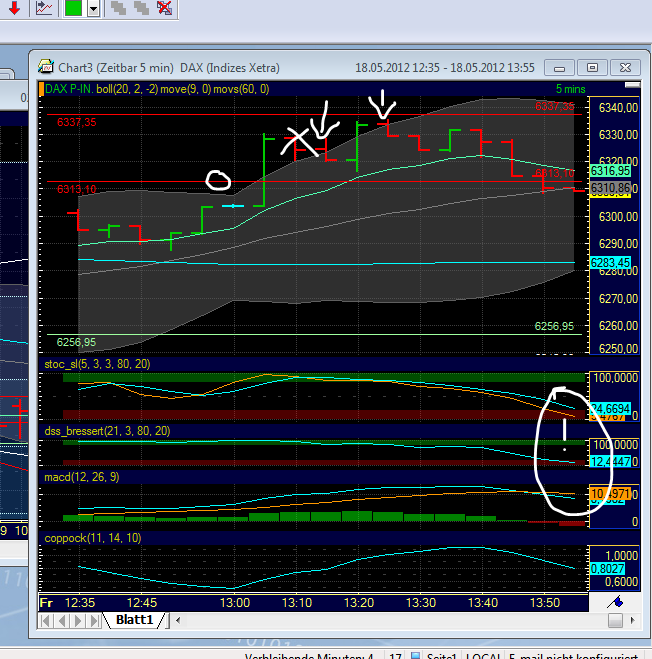652x659 pixels.
Task: Go to previous sheet with tab arrow
Action: pos(62,620)
